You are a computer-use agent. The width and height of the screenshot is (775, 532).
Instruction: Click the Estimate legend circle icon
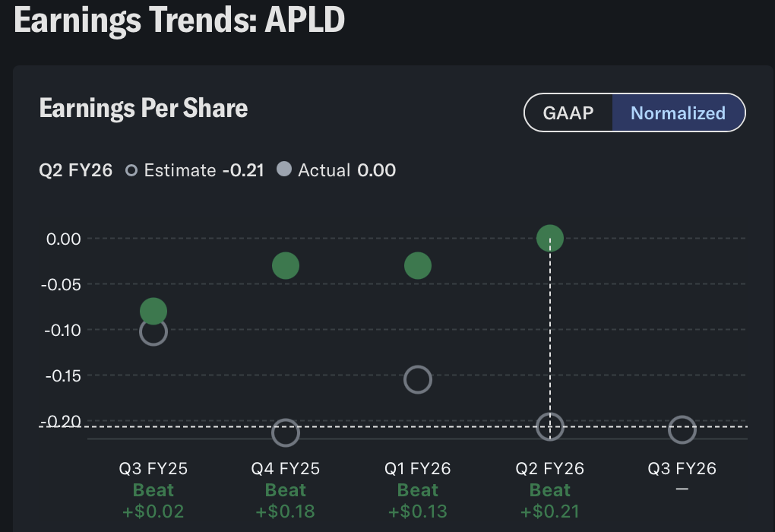point(131,170)
